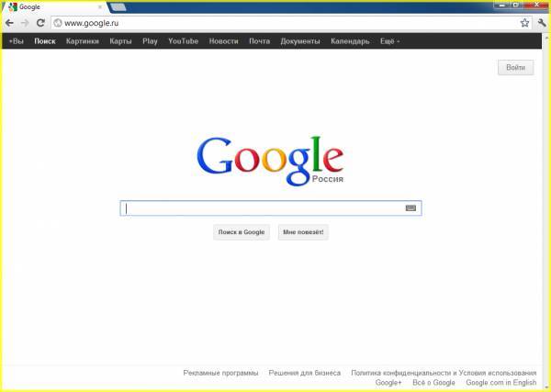The image size is (551, 392).
Task: Reload the page with the refresh icon
Action: (x=40, y=22)
